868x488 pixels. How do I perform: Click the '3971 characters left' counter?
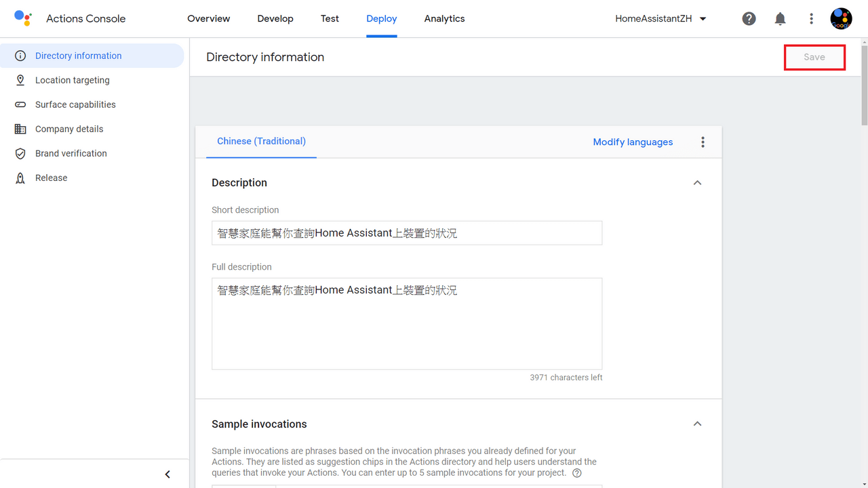pyautogui.click(x=566, y=378)
